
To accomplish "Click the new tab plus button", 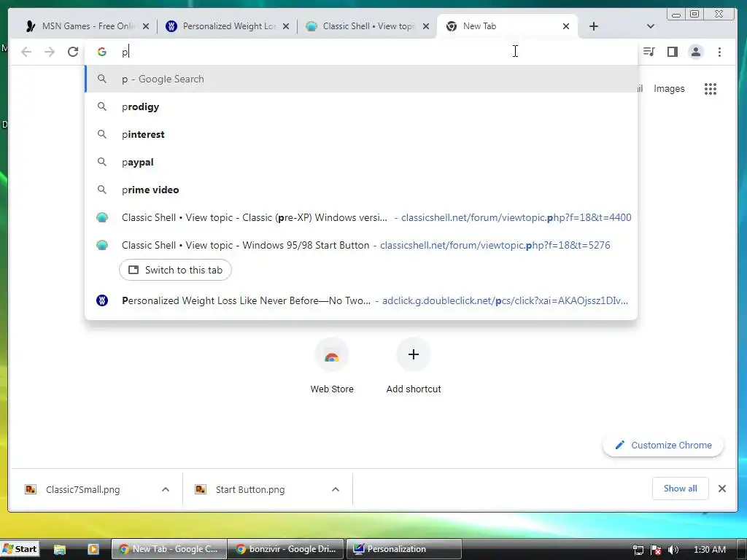I will [594, 26].
